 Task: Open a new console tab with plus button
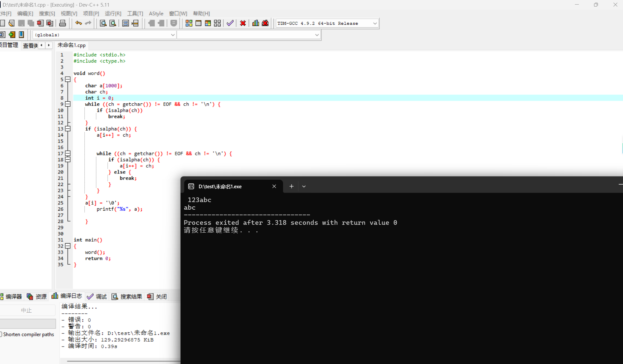[291, 186]
